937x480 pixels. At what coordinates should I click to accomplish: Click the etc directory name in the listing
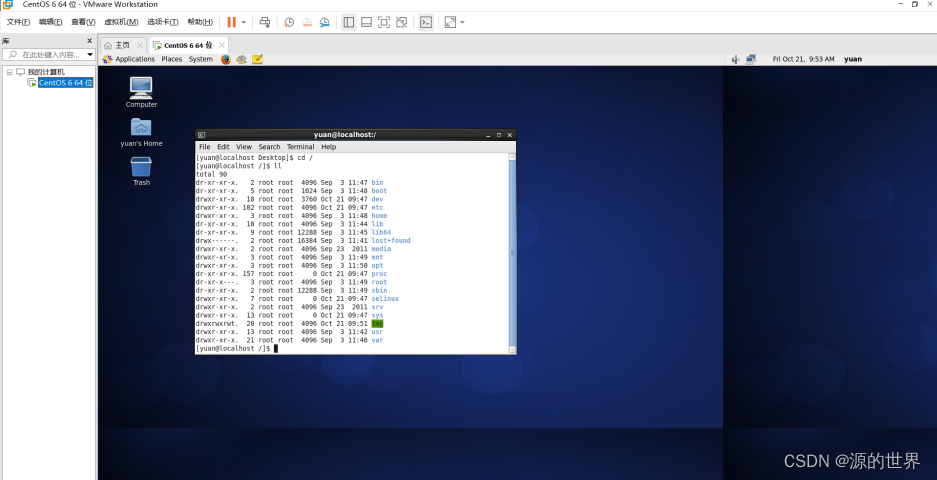(377, 207)
